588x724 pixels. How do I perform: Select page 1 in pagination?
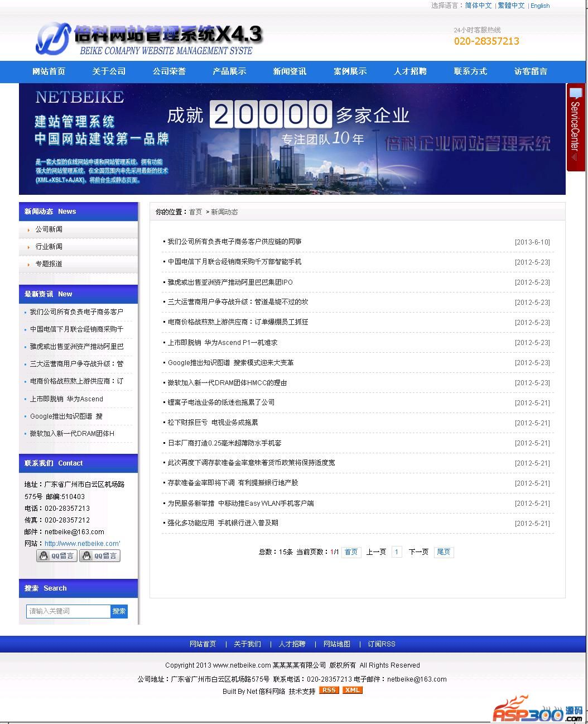397,552
